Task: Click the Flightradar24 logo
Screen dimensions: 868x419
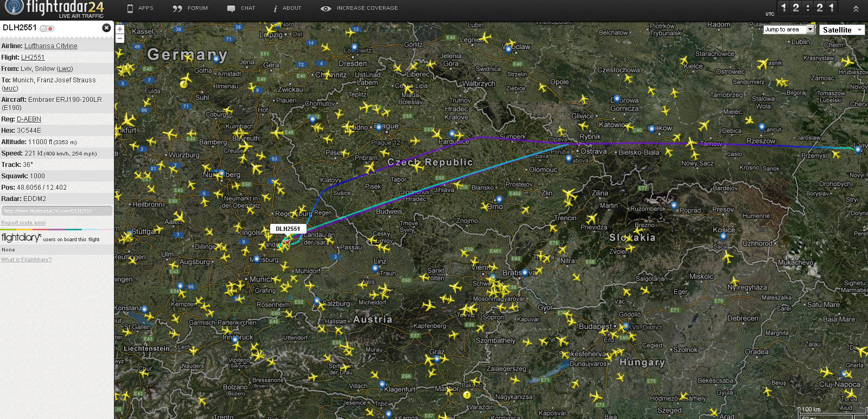Action: click(x=54, y=9)
